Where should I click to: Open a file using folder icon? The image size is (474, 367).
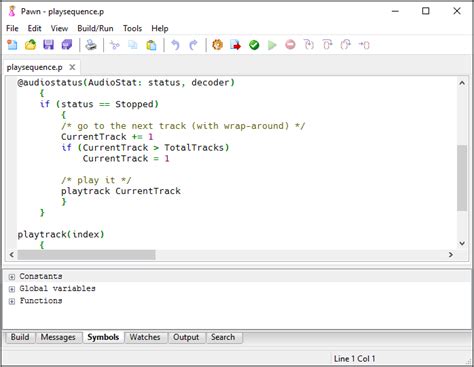click(30, 45)
